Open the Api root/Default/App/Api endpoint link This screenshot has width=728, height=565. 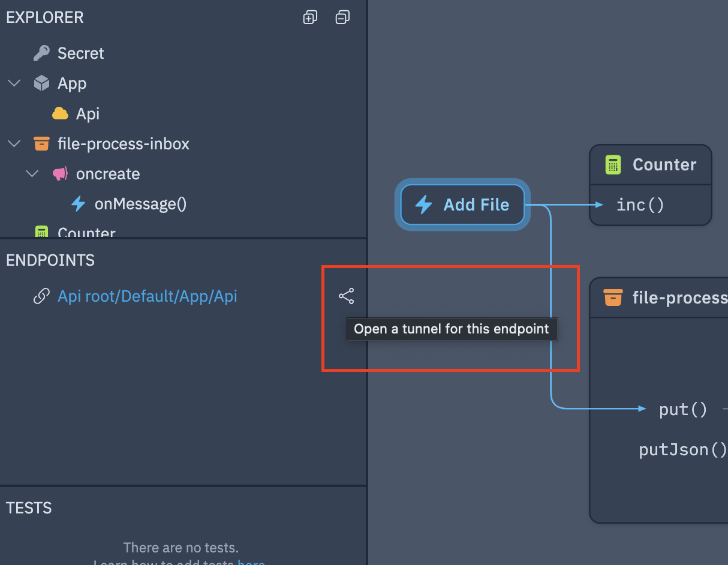pos(147,296)
